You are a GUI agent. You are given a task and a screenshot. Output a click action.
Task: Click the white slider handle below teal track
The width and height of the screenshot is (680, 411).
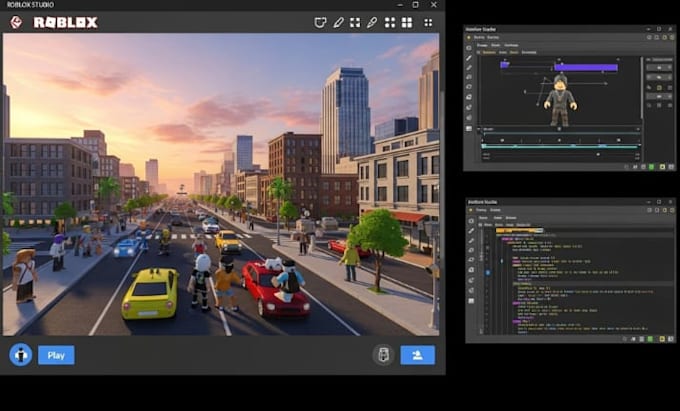[598, 154]
